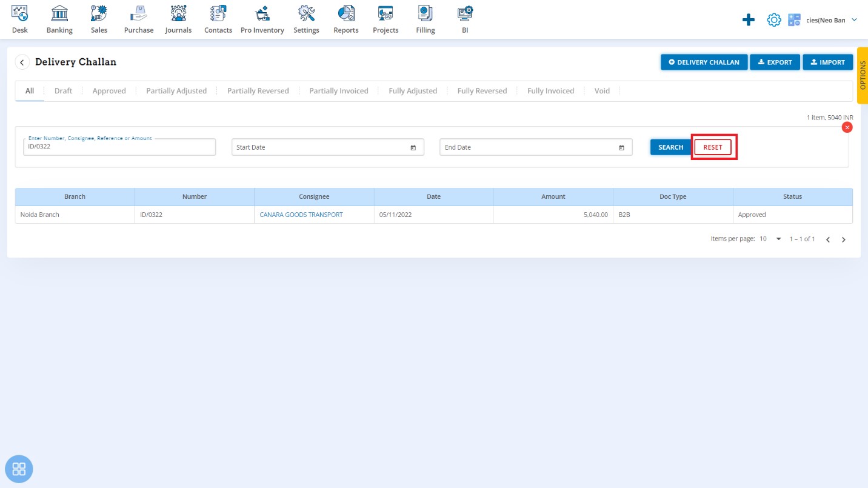Switch to the Partially Adjusted tab
The height and width of the screenshot is (488, 868).
pos(176,91)
